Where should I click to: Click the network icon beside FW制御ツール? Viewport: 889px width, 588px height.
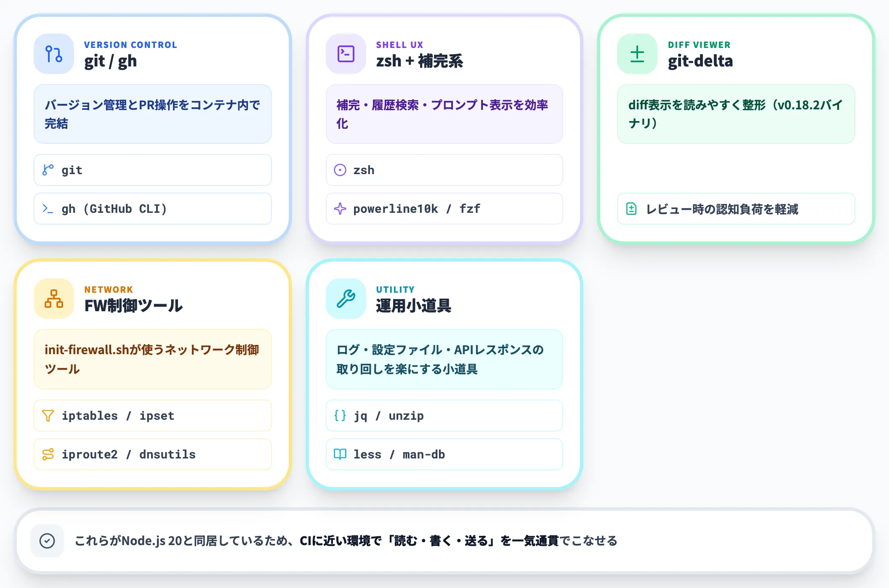[54, 299]
